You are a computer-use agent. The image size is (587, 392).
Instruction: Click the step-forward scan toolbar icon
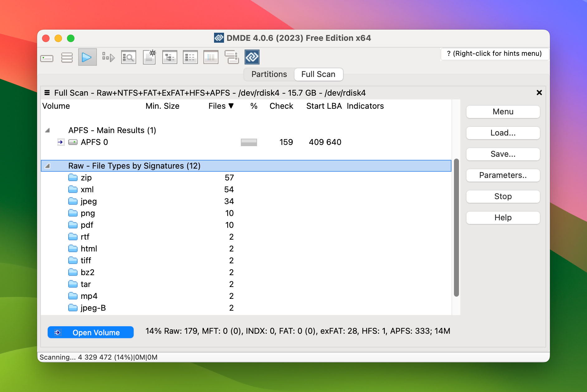108,57
